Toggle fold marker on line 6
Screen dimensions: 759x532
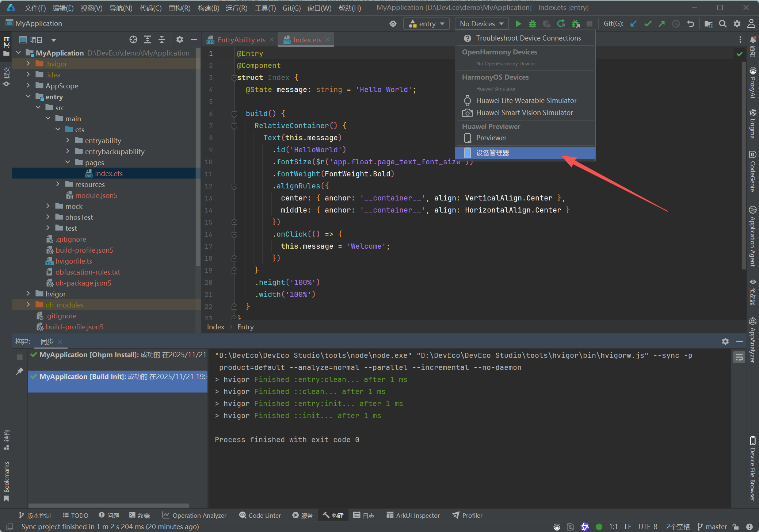pos(234,114)
